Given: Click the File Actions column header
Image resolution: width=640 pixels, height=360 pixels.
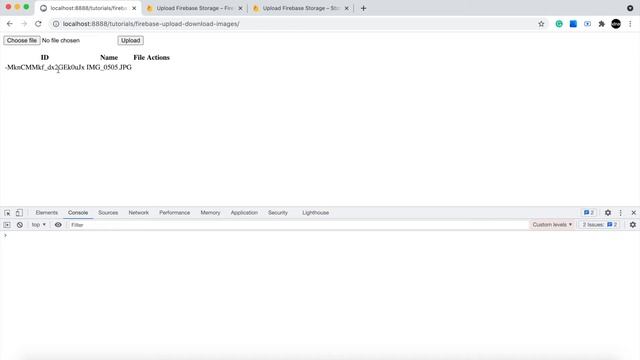Looking at the screenshot, I should click(x=151, y=58).
